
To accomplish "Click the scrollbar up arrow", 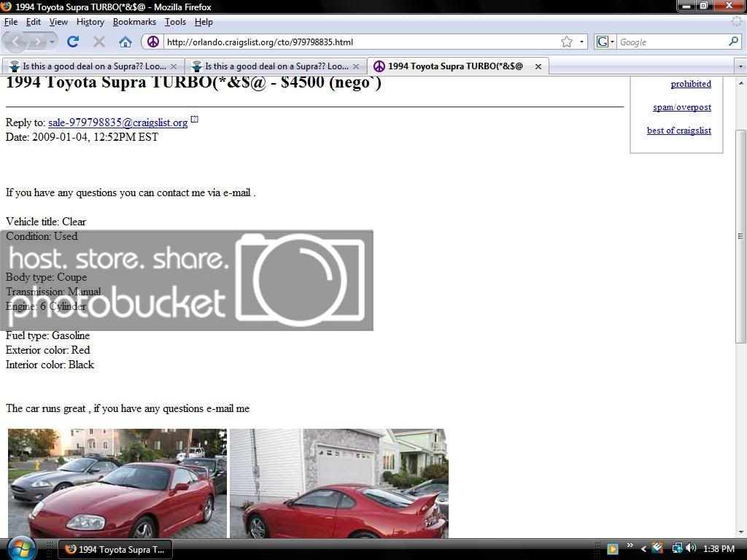I will (740, 83).
